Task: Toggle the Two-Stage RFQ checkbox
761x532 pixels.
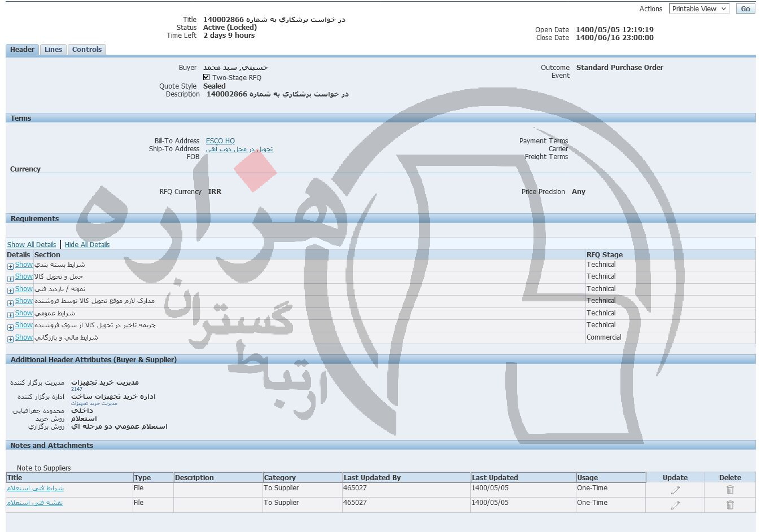Action: click(207, 77)
